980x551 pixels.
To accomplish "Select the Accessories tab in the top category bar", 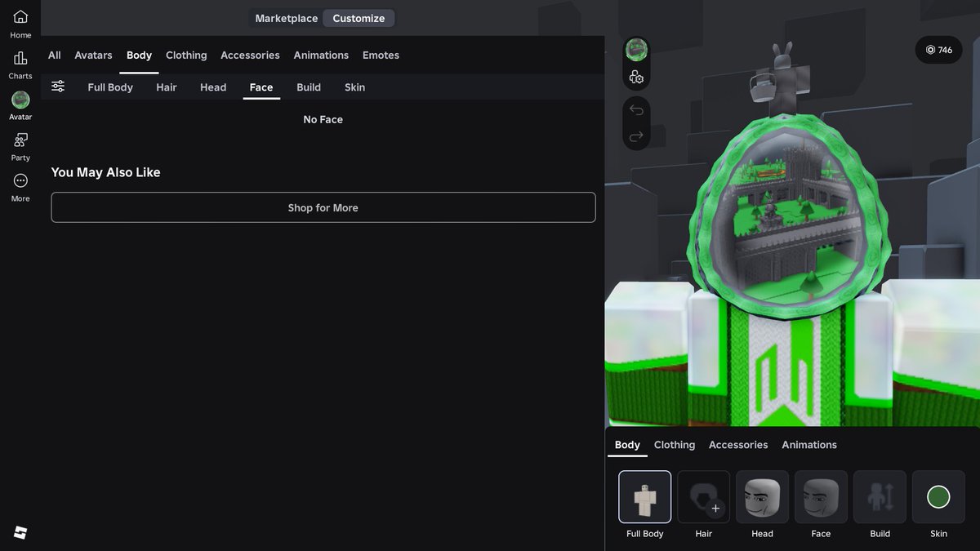I will 250,56.
